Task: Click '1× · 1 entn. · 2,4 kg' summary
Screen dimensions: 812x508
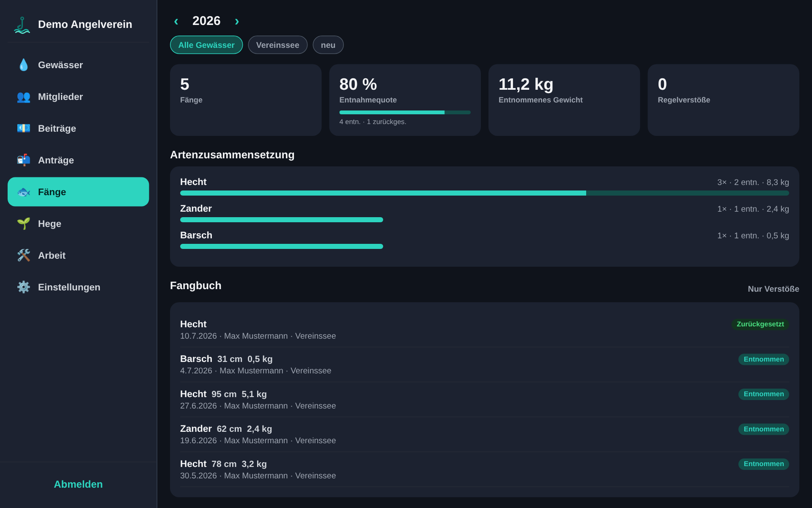Action: [x=753, y=209]
